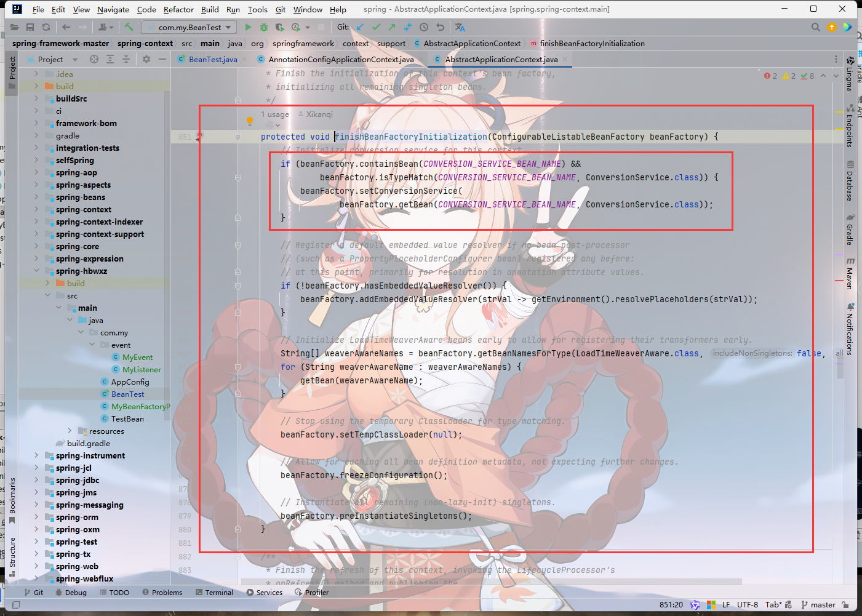Navigate back with the left arrow icon
This screenshot has height=616, width=862.
tap(66, 27)
